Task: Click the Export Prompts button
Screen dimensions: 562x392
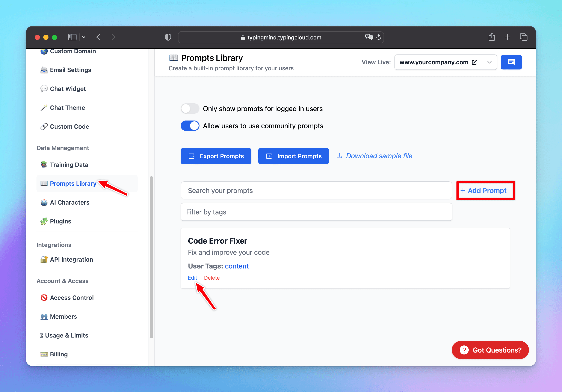Action: (216, 156)
